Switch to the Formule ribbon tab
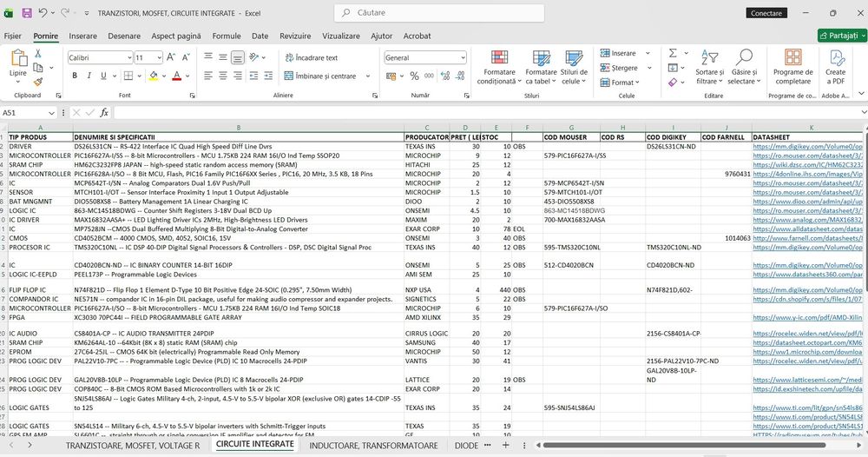Viewport: 868px width, 457px height. pos(227,36)
